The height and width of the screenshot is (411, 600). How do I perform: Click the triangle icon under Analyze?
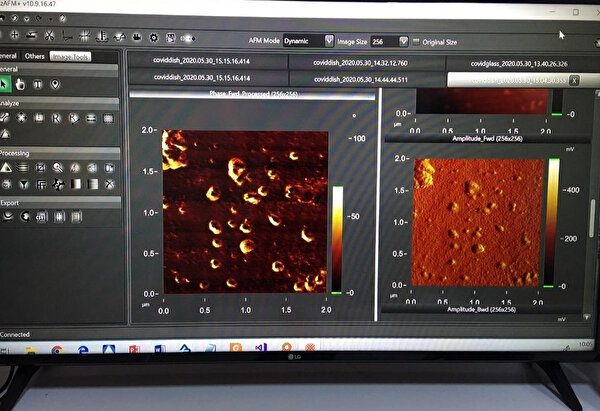pyautogui.click(x=6, y=132)
